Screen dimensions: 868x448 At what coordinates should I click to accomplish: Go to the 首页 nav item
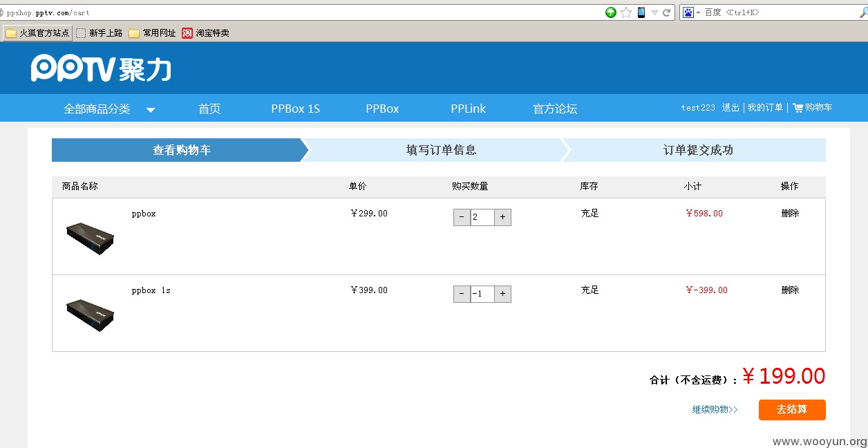point(209,109)
